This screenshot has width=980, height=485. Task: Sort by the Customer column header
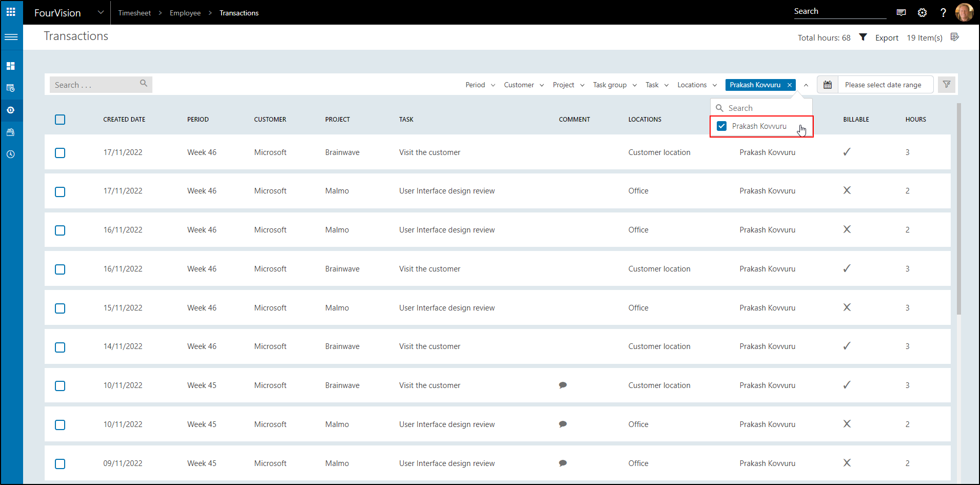tap(270, 120)
